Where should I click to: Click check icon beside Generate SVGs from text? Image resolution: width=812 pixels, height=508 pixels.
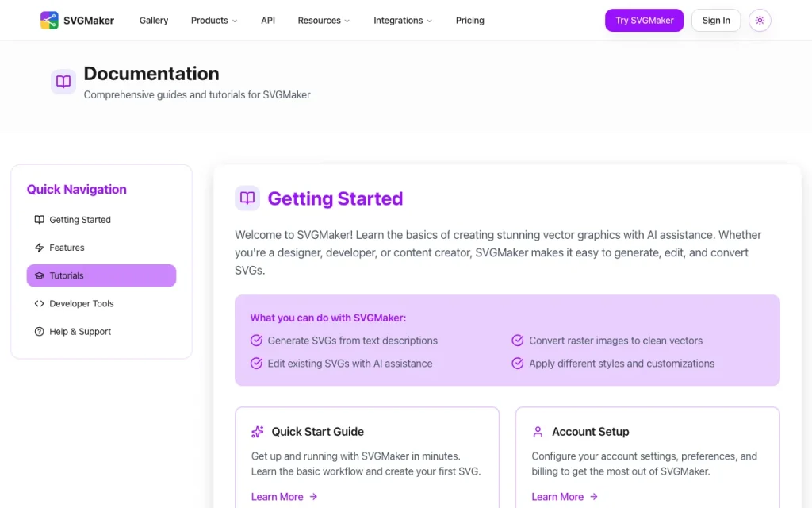256,341
